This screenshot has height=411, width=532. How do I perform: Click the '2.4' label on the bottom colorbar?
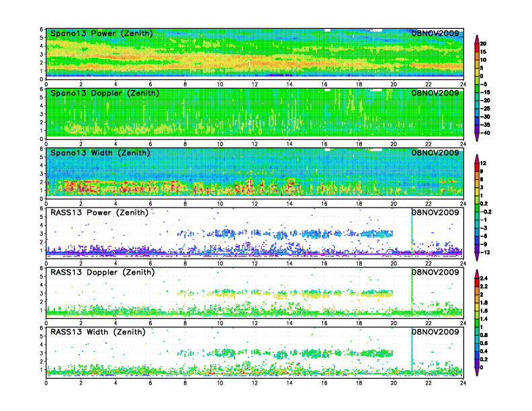point(484,279)
